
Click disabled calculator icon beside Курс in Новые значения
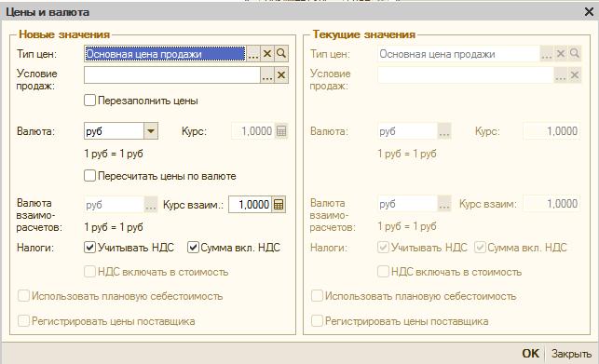pos(281,131)
